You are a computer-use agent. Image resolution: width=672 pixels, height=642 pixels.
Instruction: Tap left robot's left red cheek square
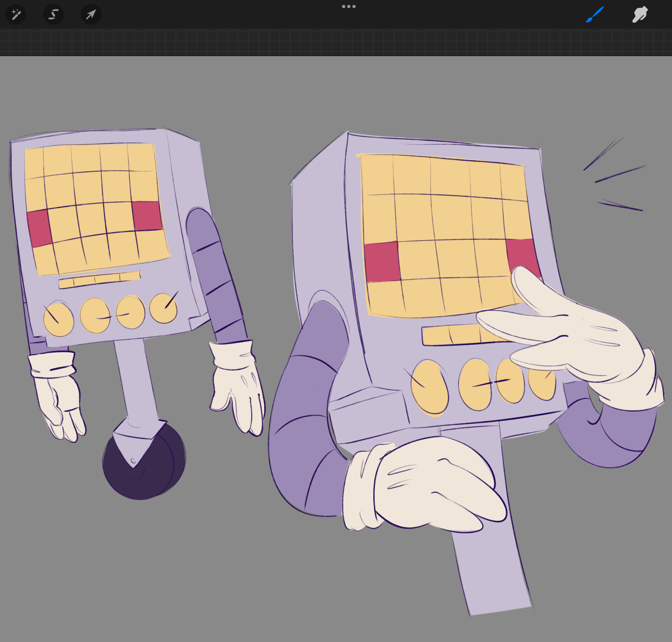coord(39,228)
